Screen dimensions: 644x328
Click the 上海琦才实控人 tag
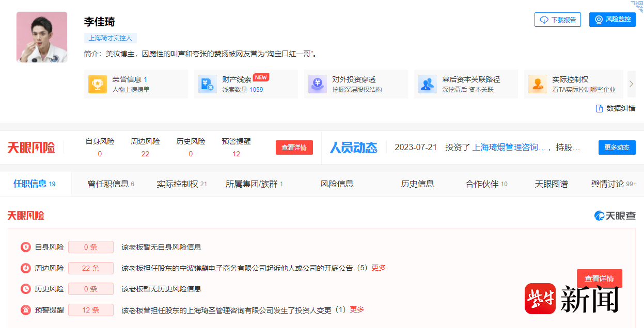coord(111,38)
